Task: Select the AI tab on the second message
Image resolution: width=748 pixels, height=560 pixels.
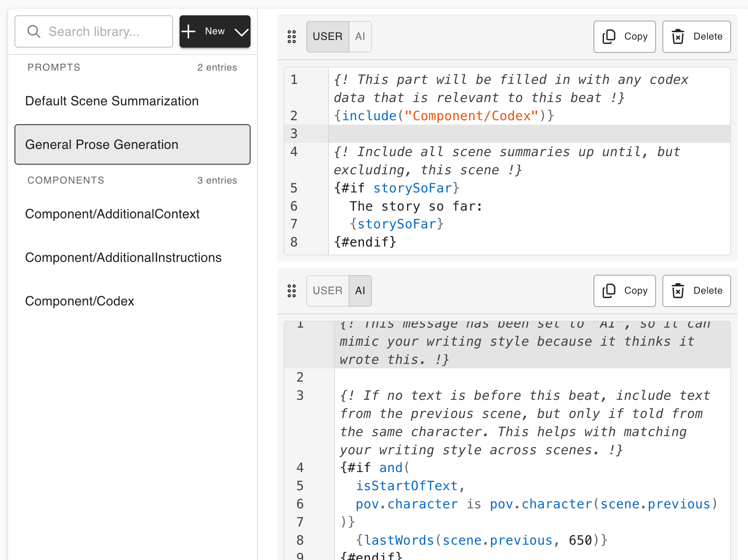Action: click(x=360, y=290)
